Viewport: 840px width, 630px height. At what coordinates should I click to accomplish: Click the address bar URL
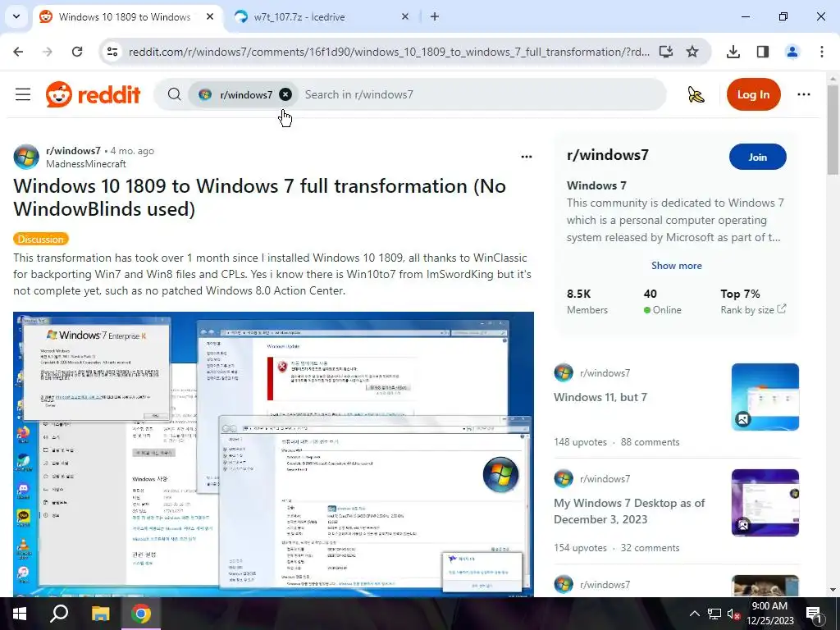pyautogui.click(x=389, y=52)
